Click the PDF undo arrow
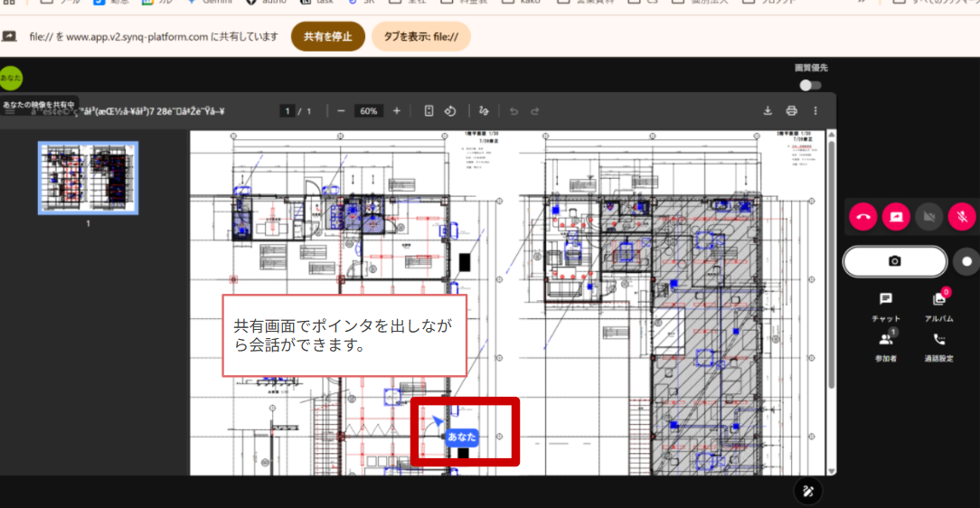This screenshot has width=980, height=508. coord(514,111)
